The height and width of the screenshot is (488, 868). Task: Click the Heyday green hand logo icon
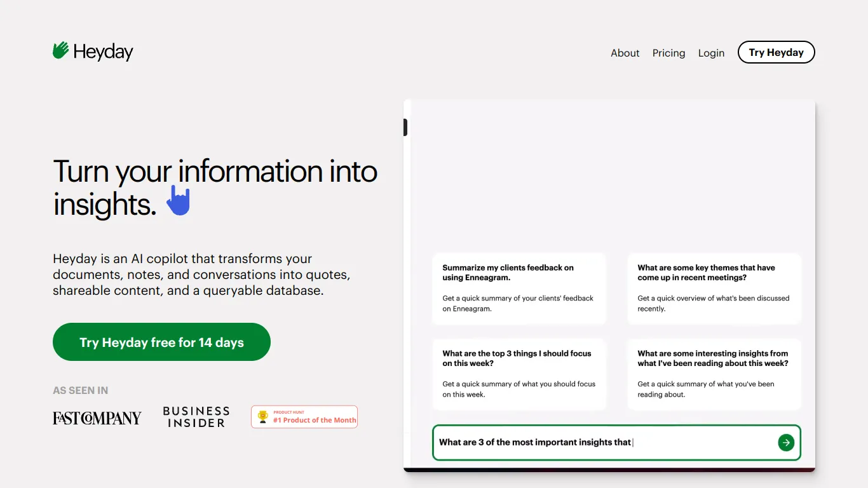(x=60, y=50)
